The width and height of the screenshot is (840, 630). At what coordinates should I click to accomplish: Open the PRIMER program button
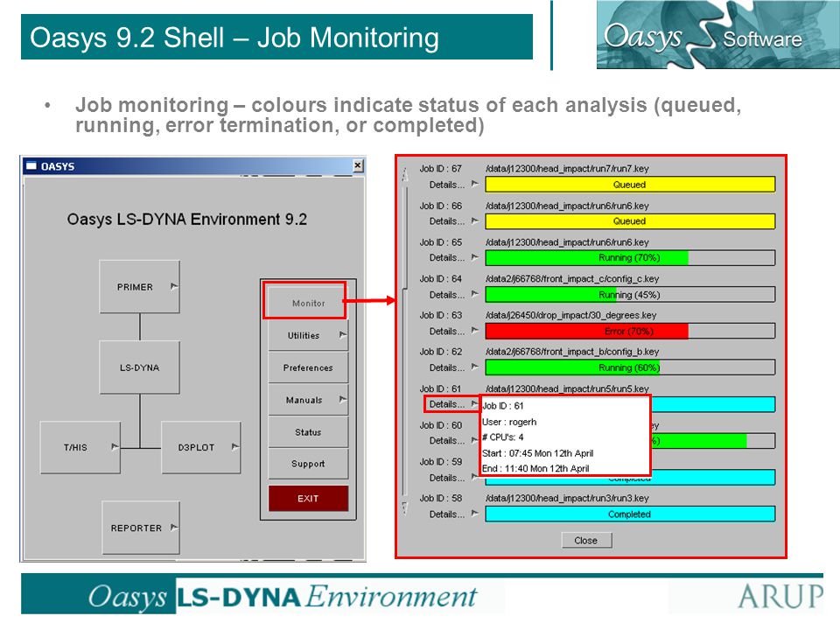[x=139, y=287]
